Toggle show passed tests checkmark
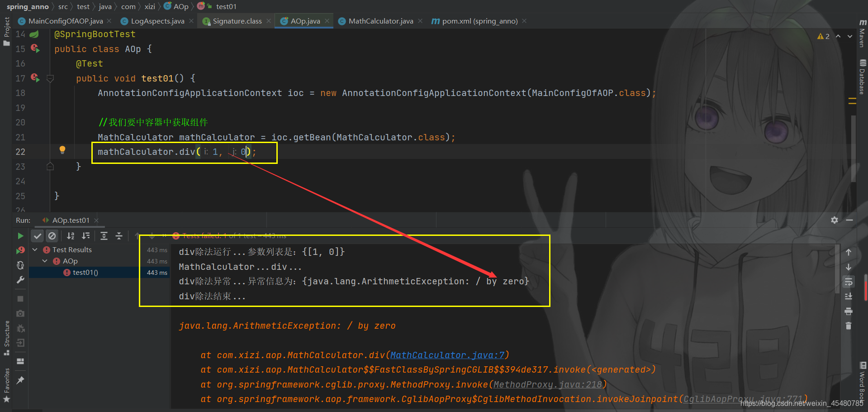This screenshot has height=412, width=868. point(38,236)
